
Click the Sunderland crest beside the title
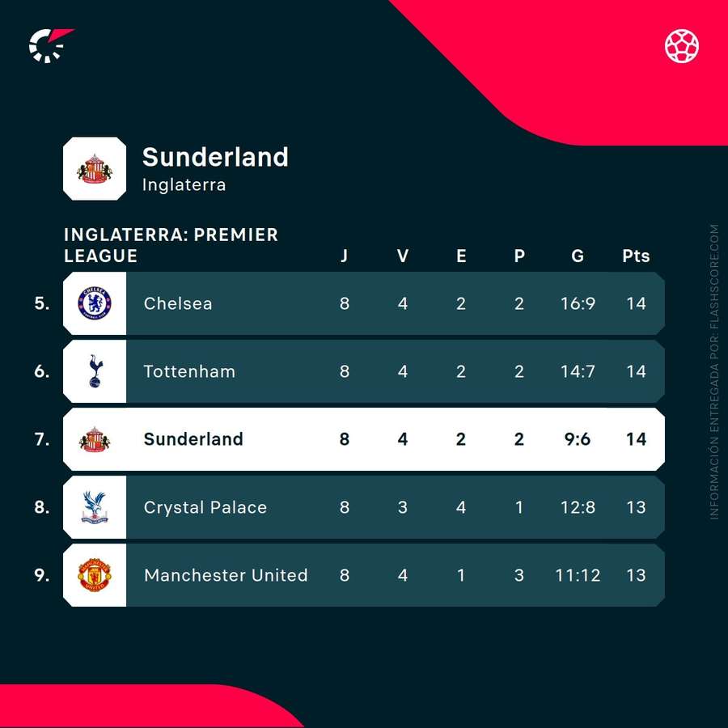coord(95,169)
